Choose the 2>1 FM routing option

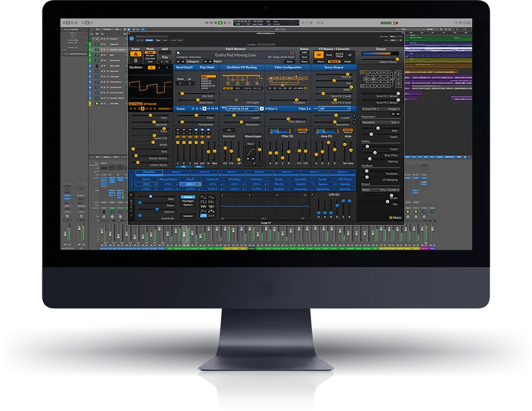(238, 88)
